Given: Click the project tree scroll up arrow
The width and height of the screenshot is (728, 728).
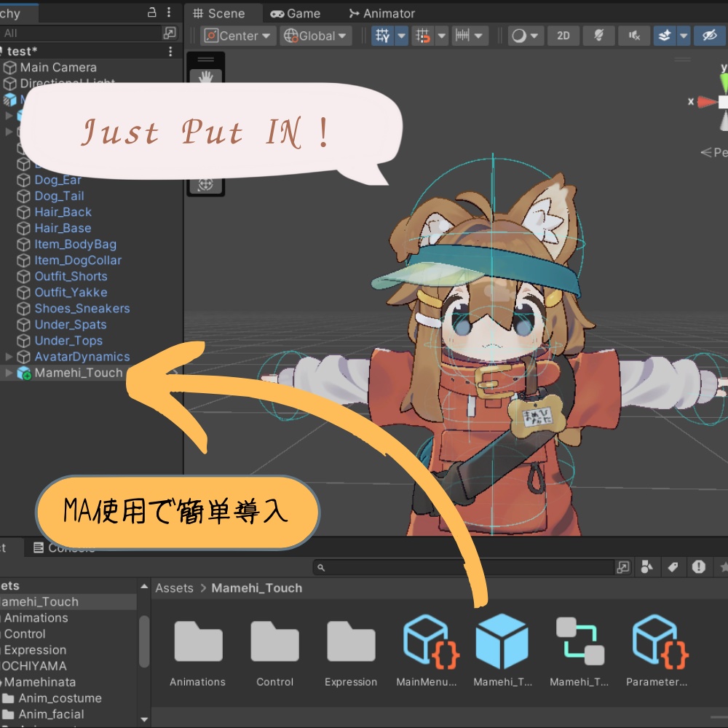Looking at the screenshot, I should point(144,586).
